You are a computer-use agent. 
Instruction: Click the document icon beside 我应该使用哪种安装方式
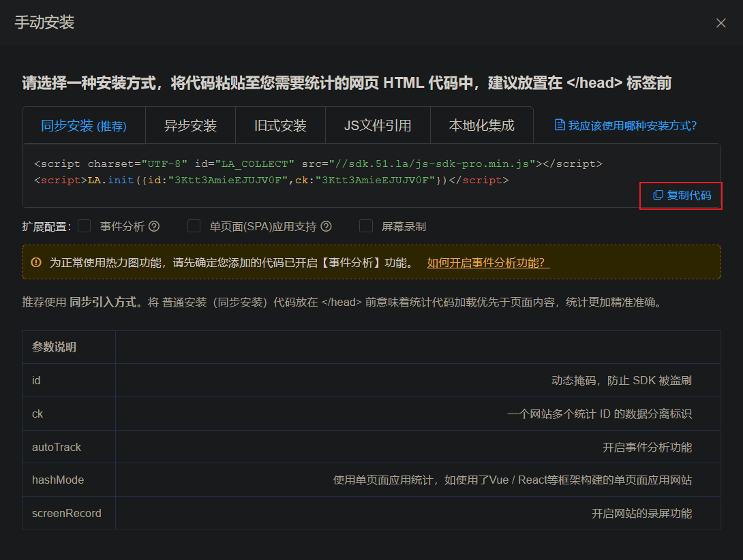[x=560, y=125]
